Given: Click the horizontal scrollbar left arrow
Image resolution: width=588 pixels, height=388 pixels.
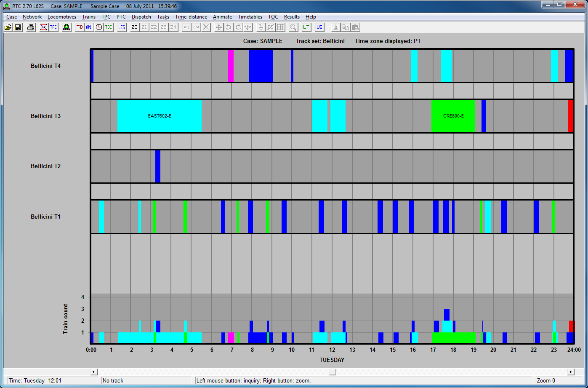Looking at the screenshot, I should pos(94,372).
